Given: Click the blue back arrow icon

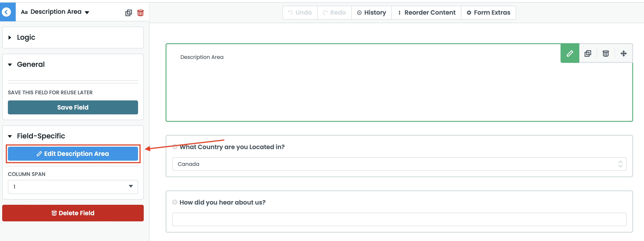Looking at the screenshot, I should pos(7,12).
